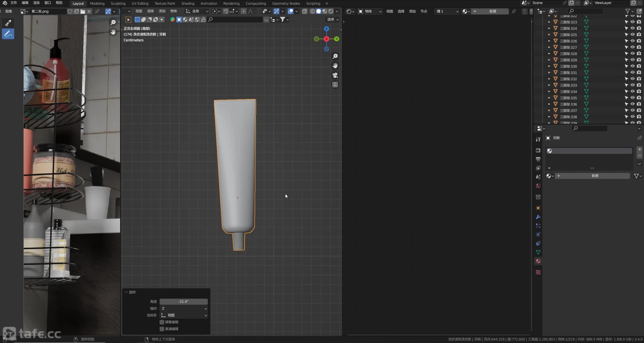Hide 三脚架.025 with its eye icon
The image size is (644, 343).
click(x=632, y=35)
